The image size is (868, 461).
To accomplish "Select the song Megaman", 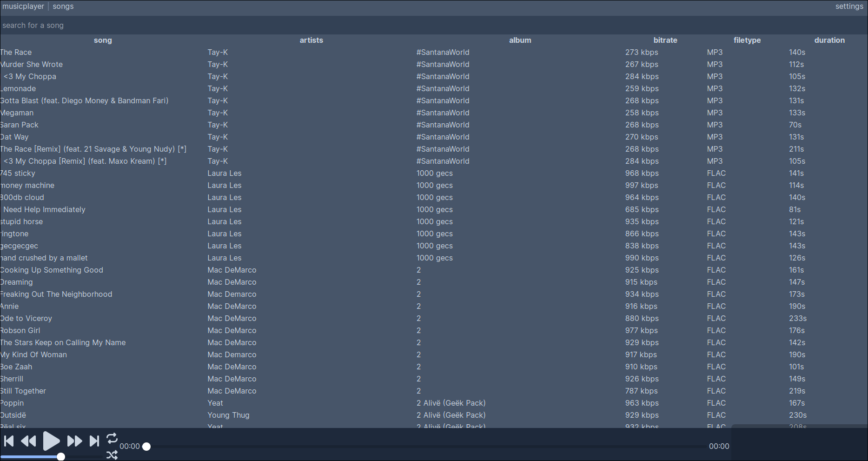I will 17,113.
